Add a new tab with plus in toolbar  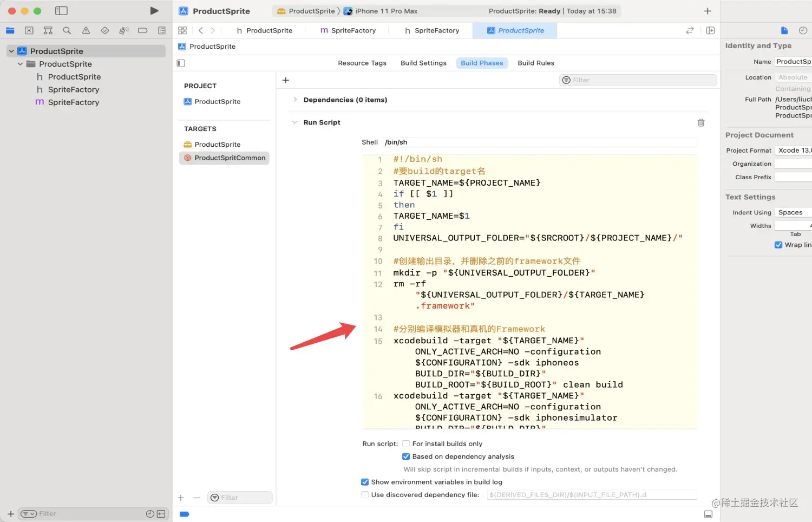(x=708, y=11)
